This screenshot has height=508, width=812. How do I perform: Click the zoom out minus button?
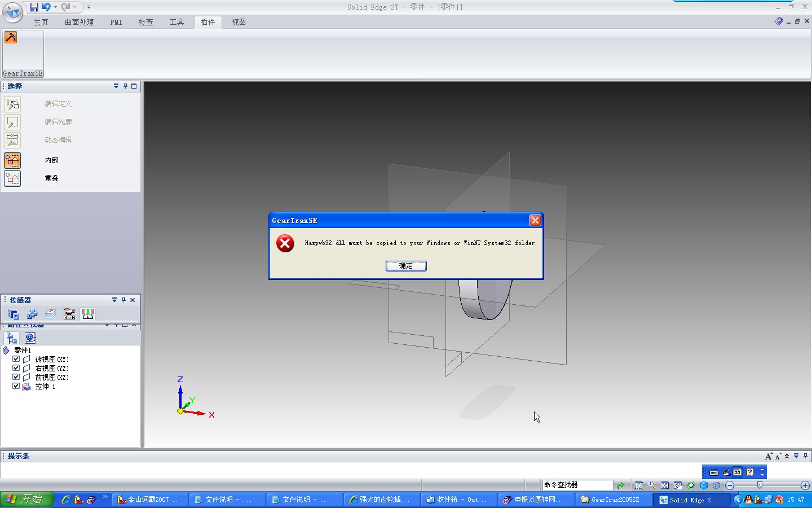tap(730, 485)
